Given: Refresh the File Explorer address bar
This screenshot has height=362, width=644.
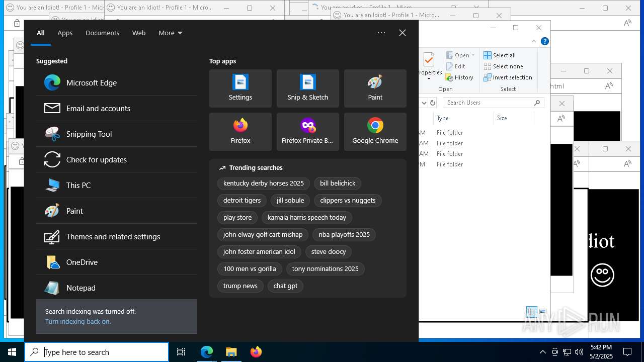Looking at the screenshot, I should point(433,103).
